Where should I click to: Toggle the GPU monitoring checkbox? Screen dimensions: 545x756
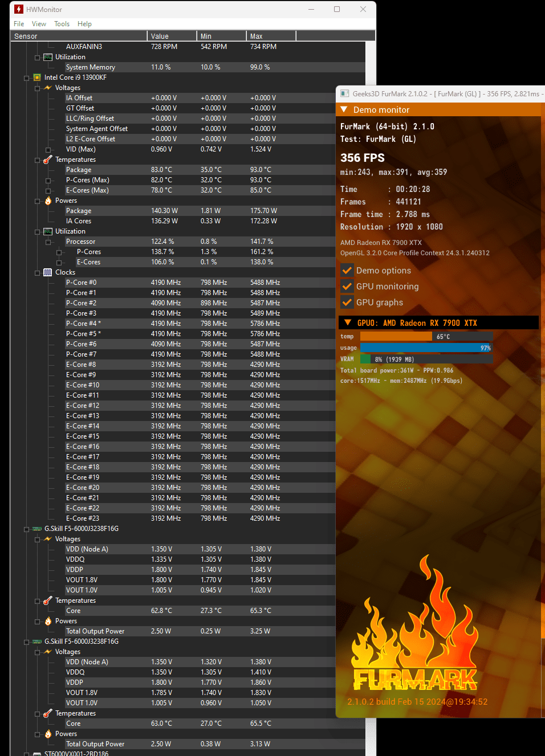(347, 286)
